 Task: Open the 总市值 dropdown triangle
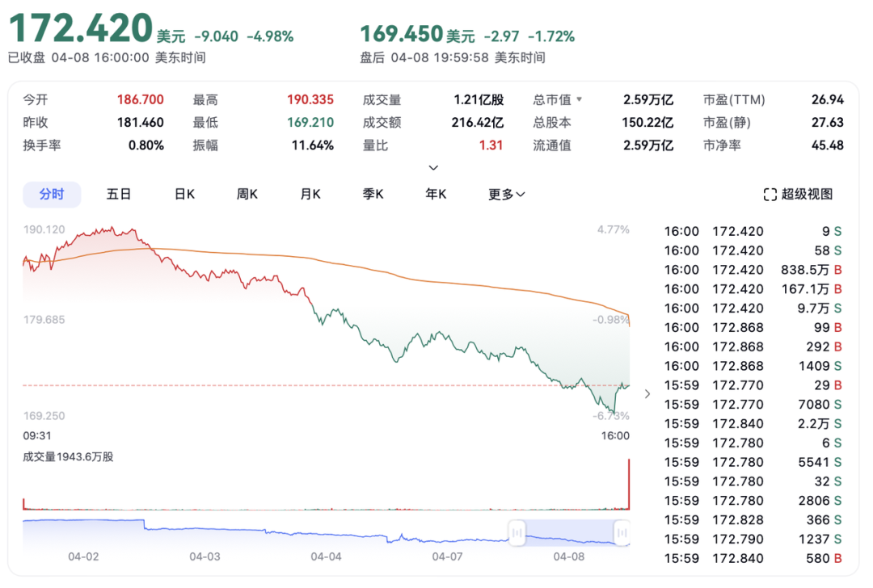pyautogui.click(x=579, y=100)
